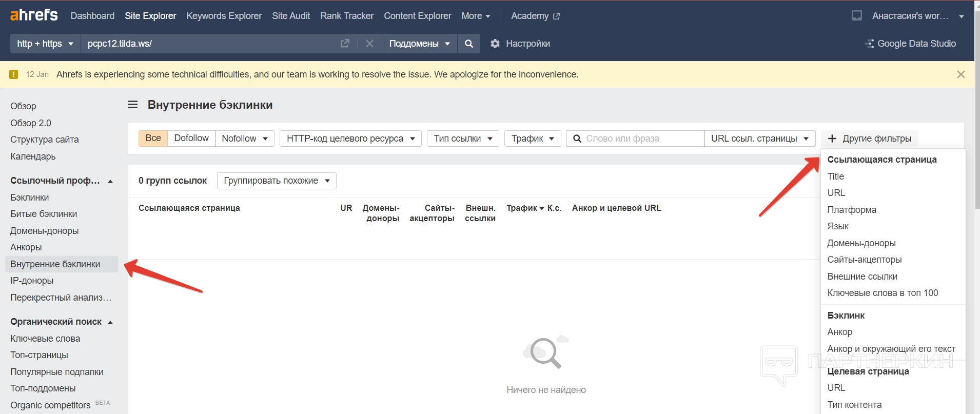Choose Язык in filter menu
The height and width of the screenshot is (414, 980).
[x=838, y=226]
